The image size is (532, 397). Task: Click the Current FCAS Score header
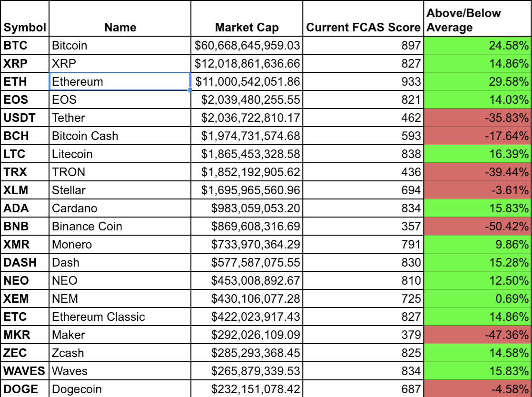(363, 18)
